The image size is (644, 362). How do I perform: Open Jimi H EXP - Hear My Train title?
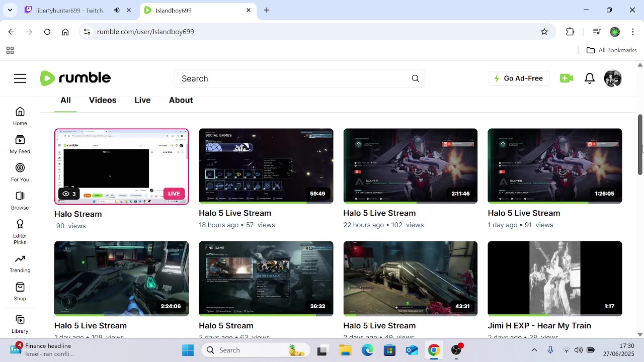[539, 326]
